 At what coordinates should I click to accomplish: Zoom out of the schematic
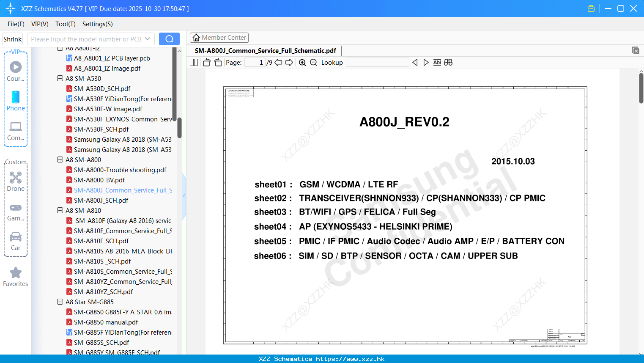pos(313,62)
